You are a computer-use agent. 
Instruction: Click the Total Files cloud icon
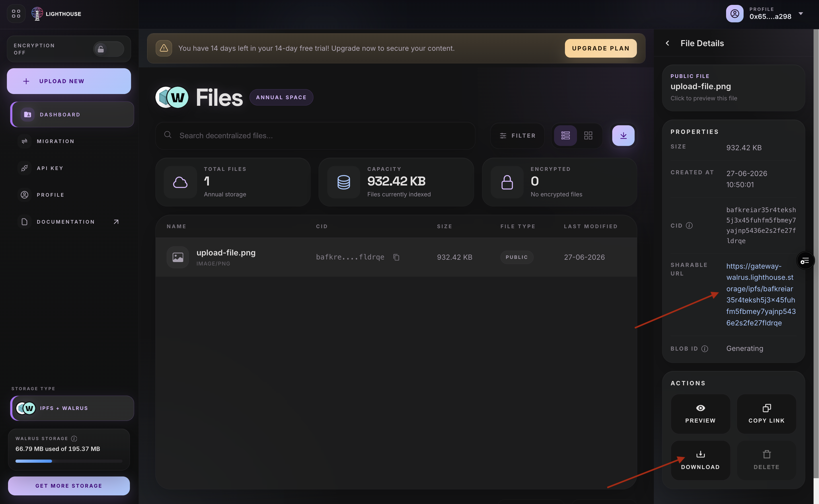(180, 182)
